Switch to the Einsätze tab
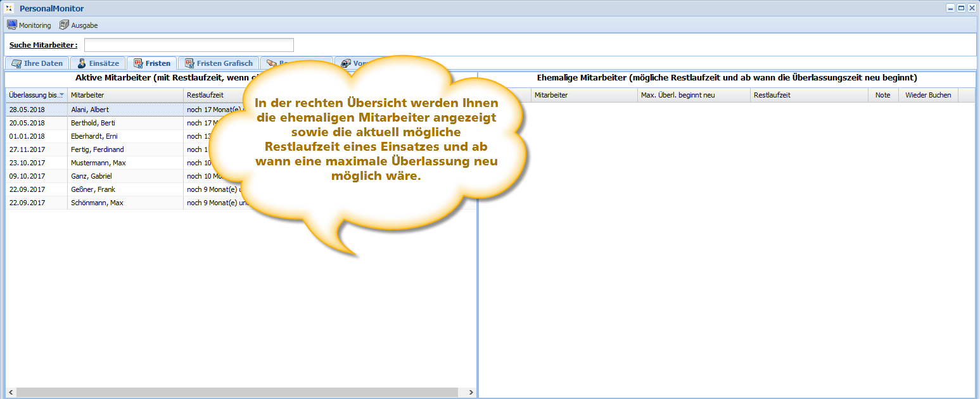Screen dimensions: 980x399 click(x=98, y=63)
